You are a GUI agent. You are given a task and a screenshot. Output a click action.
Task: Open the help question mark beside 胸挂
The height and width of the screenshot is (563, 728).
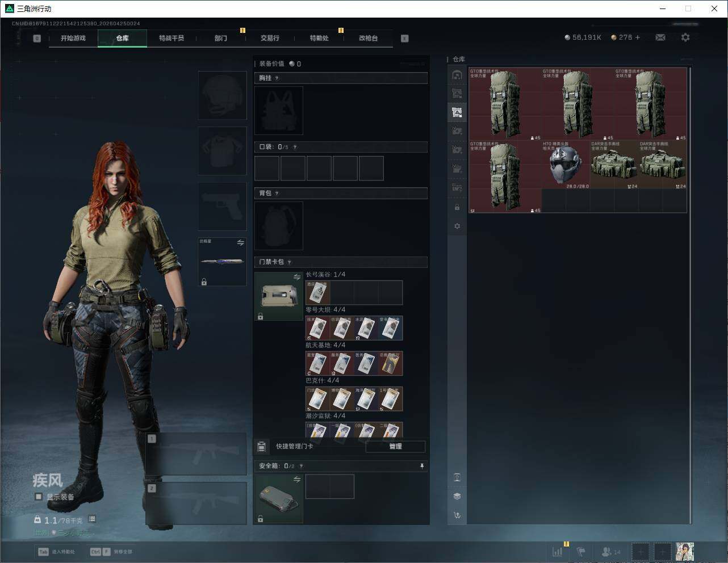pyautogui.click(x=277, y=78)
